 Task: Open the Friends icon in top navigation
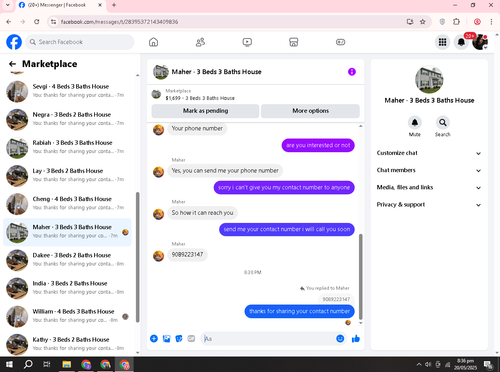(200, 42)
